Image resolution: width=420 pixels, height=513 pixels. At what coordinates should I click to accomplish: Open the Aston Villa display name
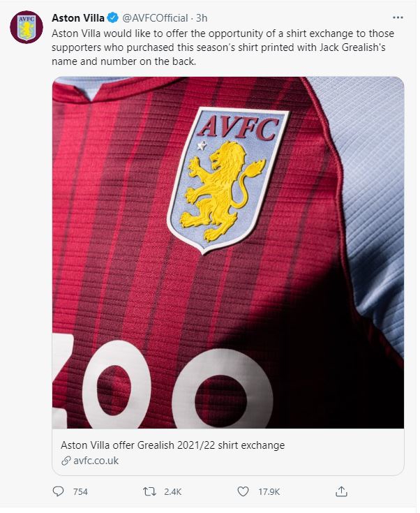(x=78, y=17)
